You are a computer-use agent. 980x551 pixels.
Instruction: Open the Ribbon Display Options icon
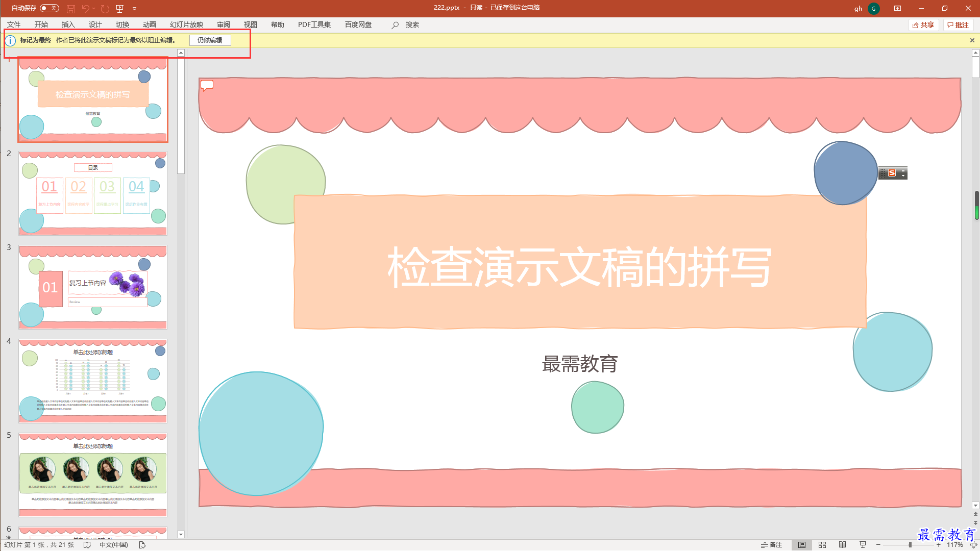tap(897, 9)
